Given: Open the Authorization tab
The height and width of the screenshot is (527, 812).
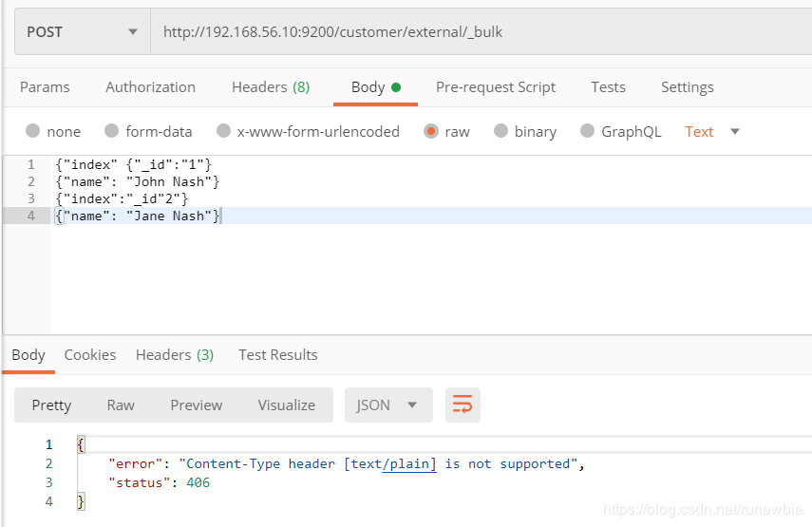Looking at the screenshot, I should [151, 87].
